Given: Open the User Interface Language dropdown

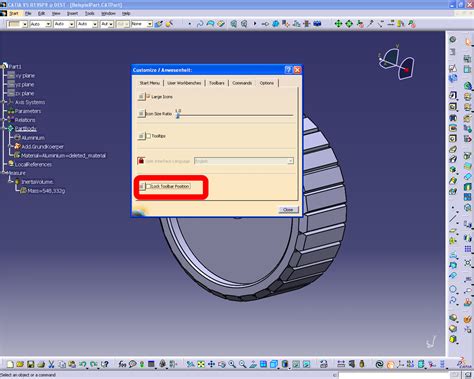Looking at the screenshot, I should [244, 161].
